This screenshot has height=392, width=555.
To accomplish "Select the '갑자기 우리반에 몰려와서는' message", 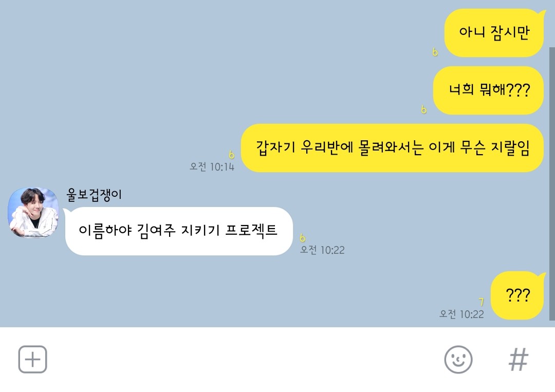I will pos(392,148).
